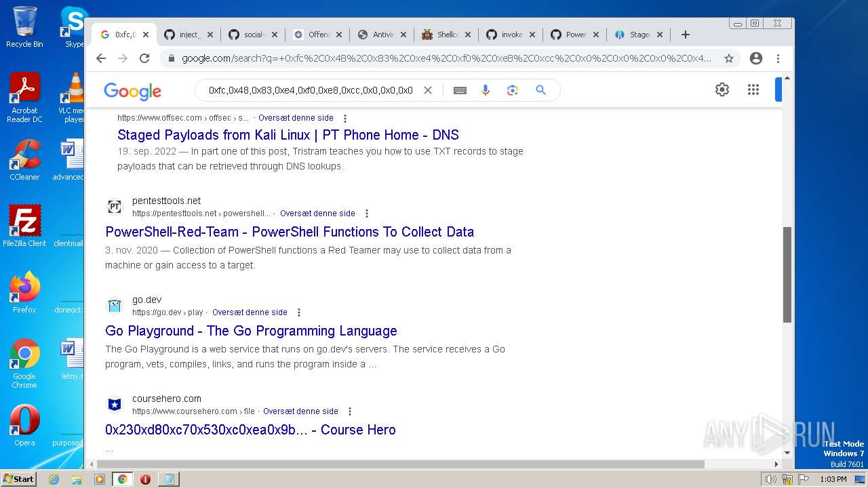Click the horizontal scrollbar thumb
The height and width of the screenshot is (488, 868).
(400, 464)
